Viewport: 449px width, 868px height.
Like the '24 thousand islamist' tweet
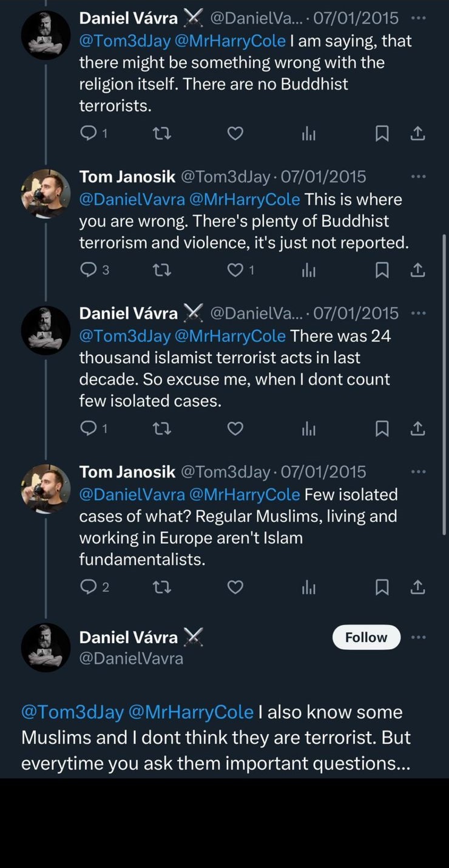[235, 429]
